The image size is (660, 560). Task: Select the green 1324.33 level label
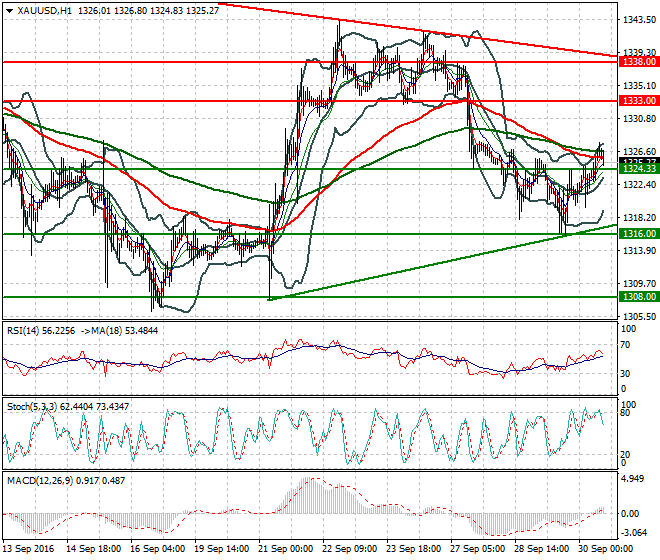639,168
